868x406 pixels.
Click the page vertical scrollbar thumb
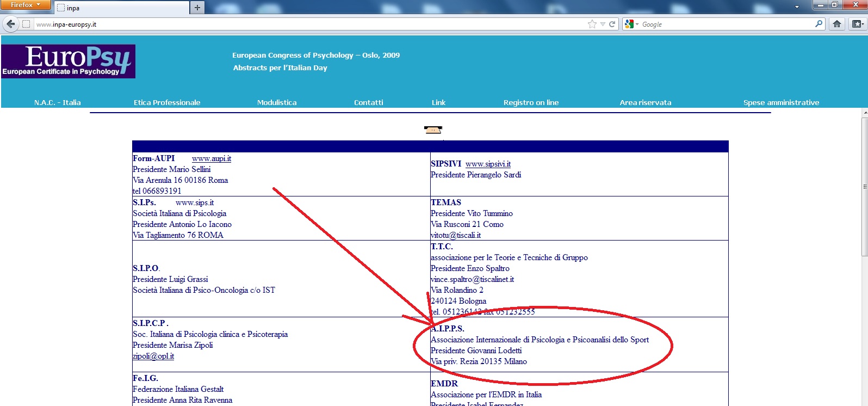coord(865,186)
